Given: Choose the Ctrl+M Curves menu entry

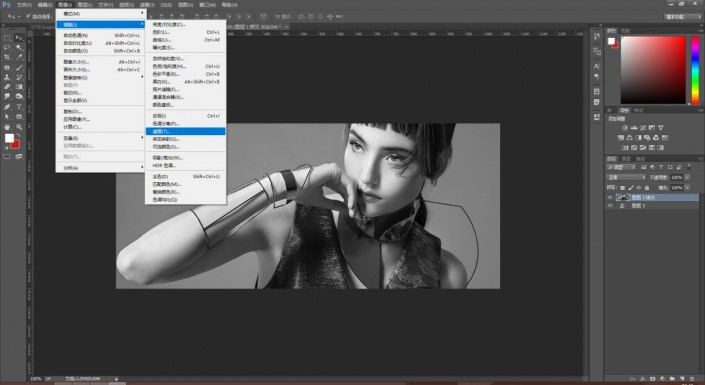Looking at the screenshot, I should (185, 40).
